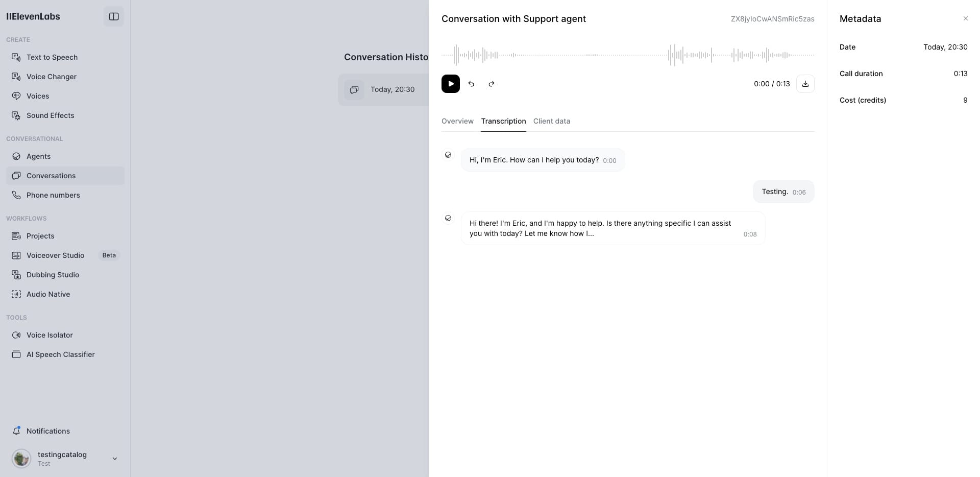The image size is (980, 477).
Task: Click the Voice Changer icon
Action: point(16,77)
